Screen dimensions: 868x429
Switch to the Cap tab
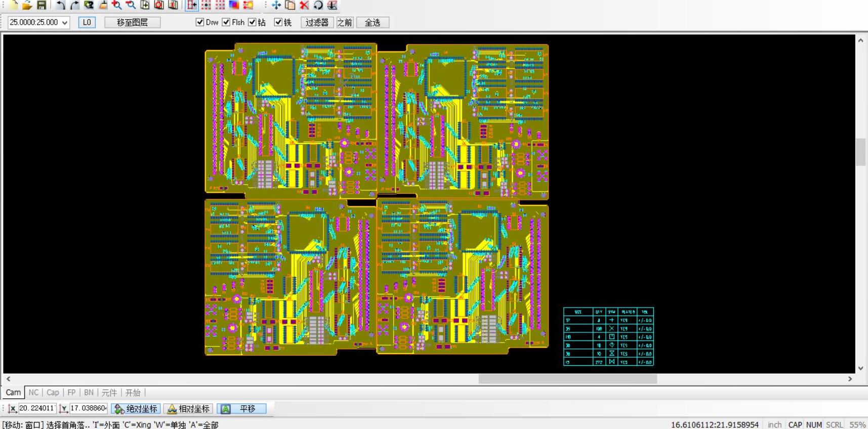53,393
